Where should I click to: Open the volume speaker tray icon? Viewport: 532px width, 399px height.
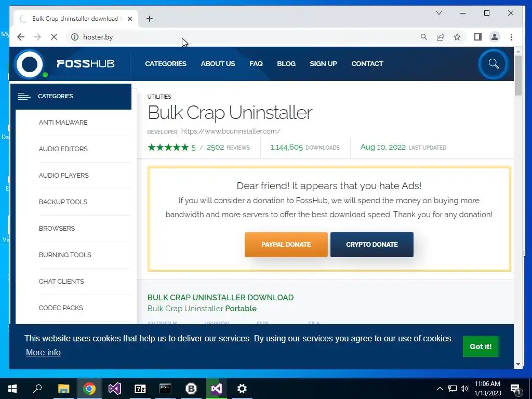(x=464, y=389)
